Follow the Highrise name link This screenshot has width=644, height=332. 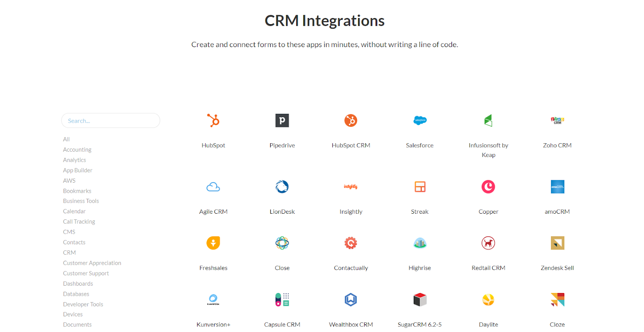tap(420, 268)
